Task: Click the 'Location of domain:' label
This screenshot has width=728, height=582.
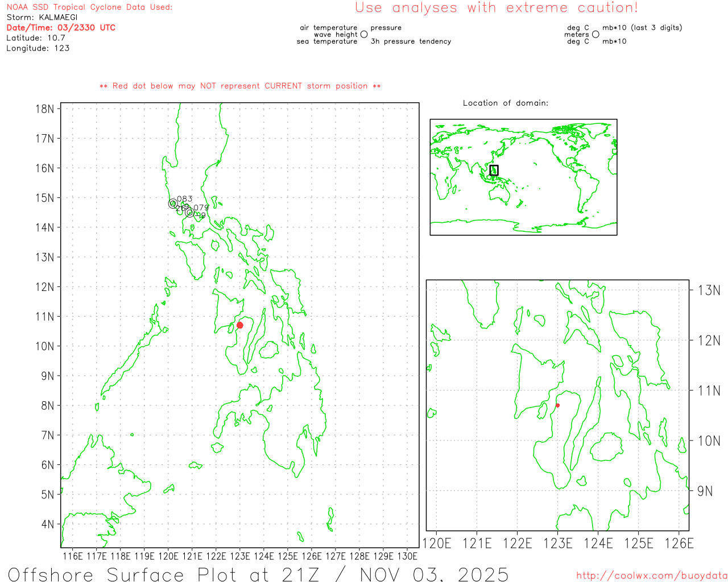Action: tap(506, 103)
